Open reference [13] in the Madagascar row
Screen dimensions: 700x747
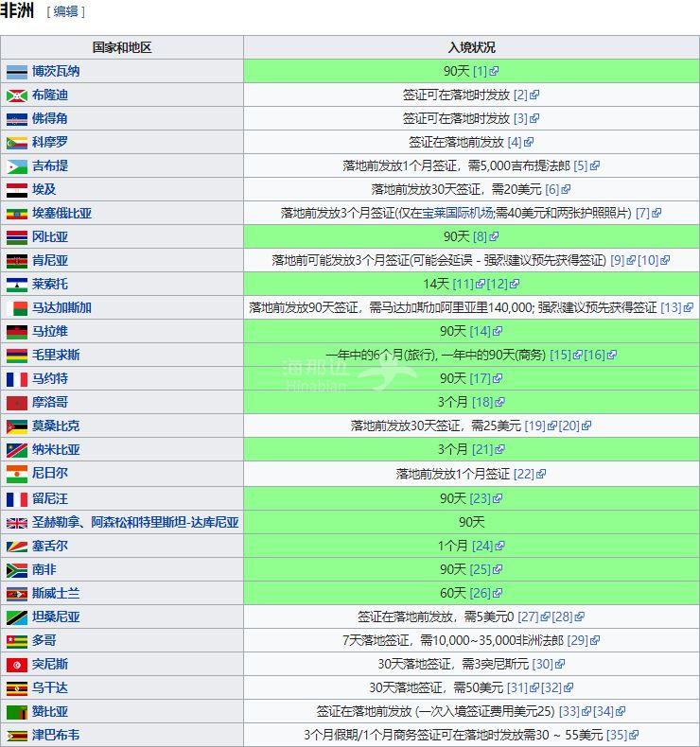pyautogui.click(x=671, y=307)
